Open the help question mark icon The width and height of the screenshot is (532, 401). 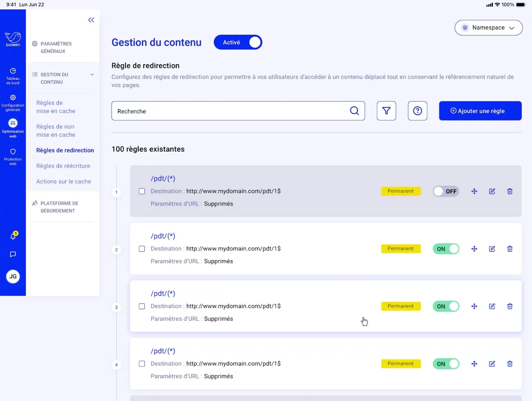tap(417, 111)
